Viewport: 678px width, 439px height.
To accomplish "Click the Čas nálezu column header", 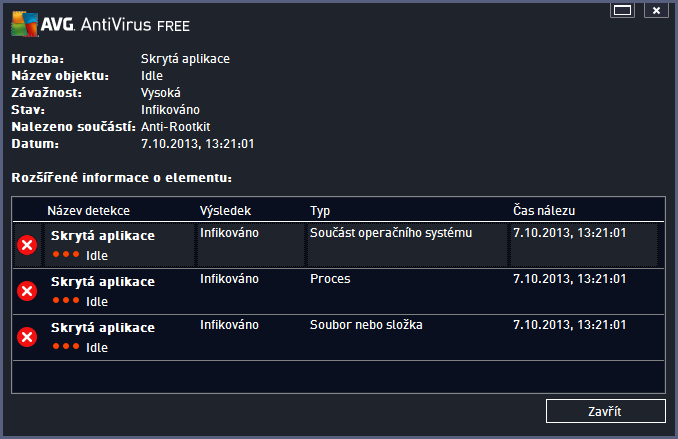I will (543, 211).
